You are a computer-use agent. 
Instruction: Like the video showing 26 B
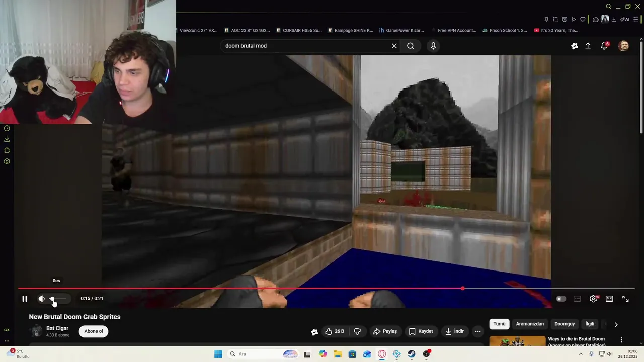335,331
